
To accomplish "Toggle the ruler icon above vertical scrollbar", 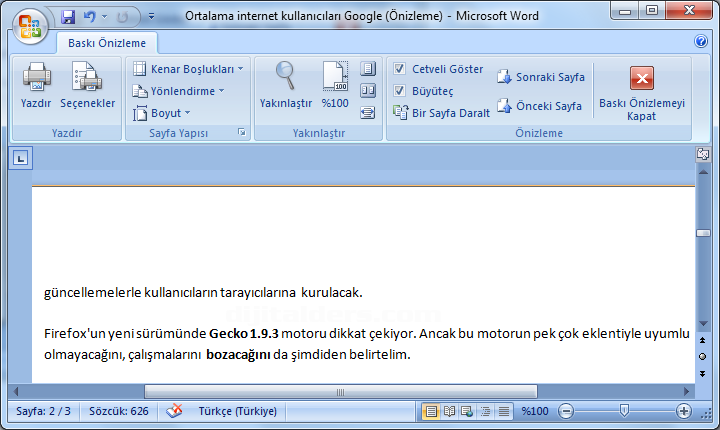I will [x=703, y=154].
